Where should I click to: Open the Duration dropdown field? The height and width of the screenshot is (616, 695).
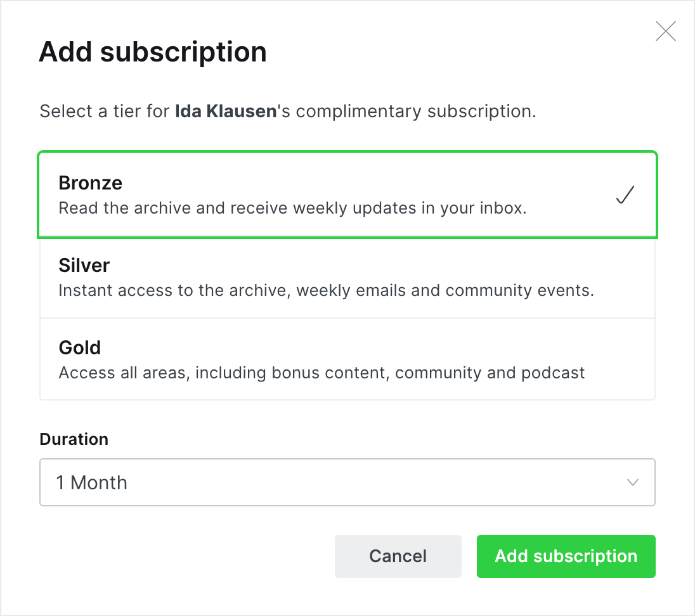347,482
